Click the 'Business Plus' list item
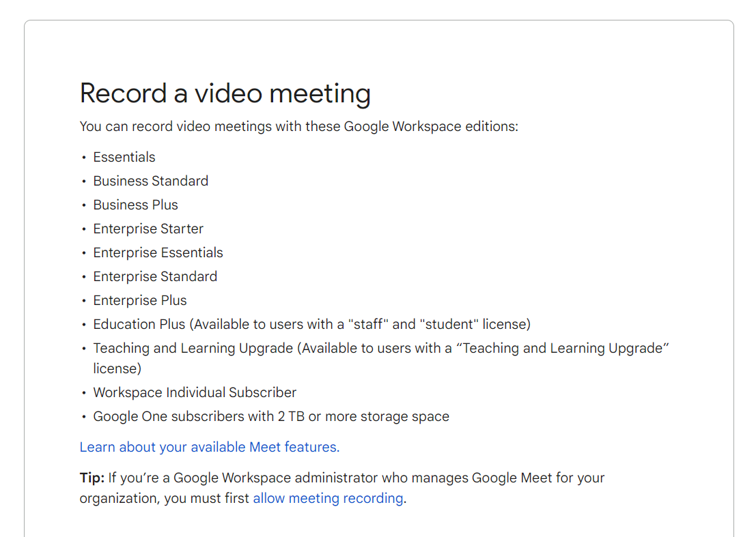This screenshot has width=756, height=537. [135, 205]
